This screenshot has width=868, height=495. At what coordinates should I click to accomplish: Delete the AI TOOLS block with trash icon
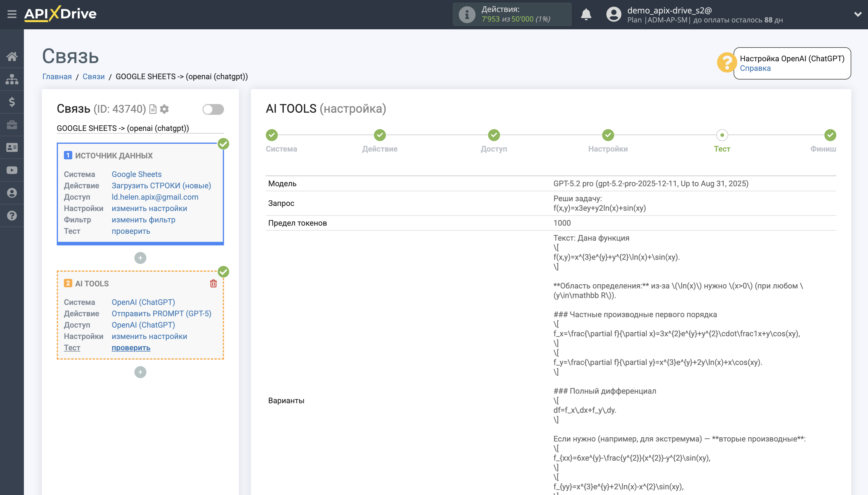click(x=213, y=284)
